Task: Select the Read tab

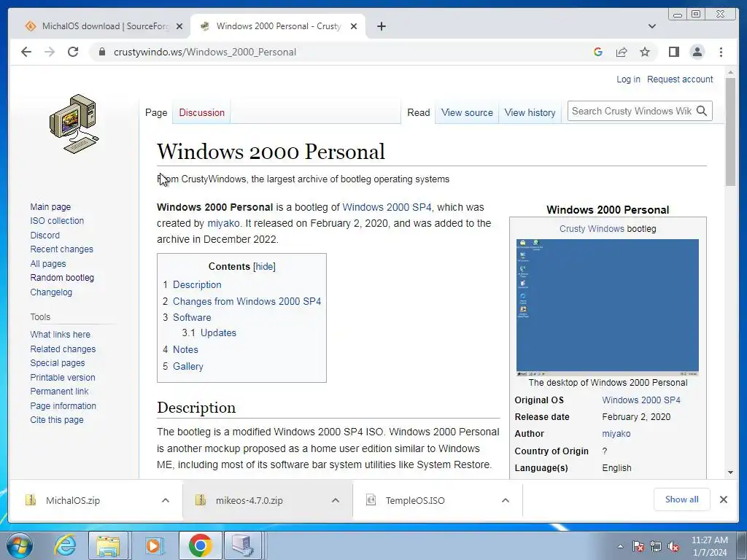Action: pos(418,113)
